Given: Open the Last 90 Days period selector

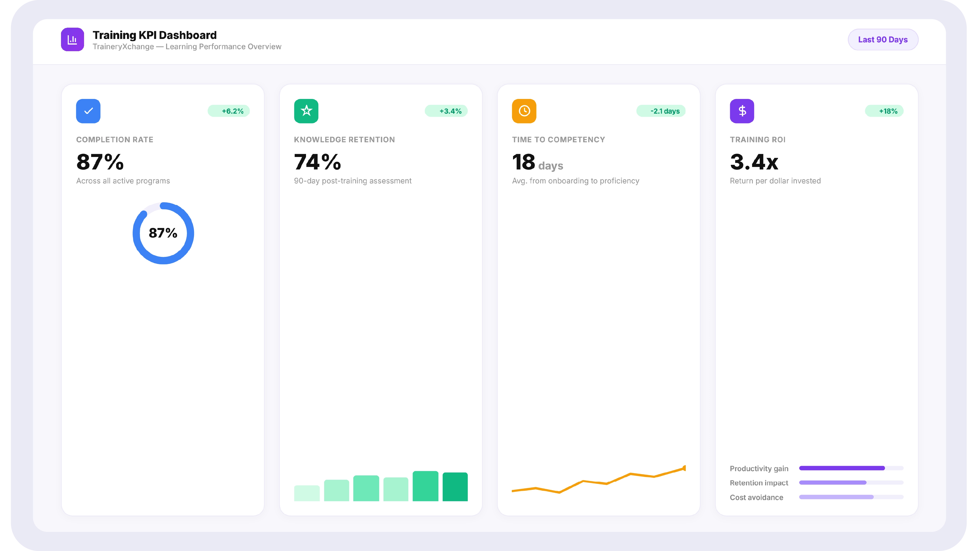Looking at the screenshot, I should 883,39.
